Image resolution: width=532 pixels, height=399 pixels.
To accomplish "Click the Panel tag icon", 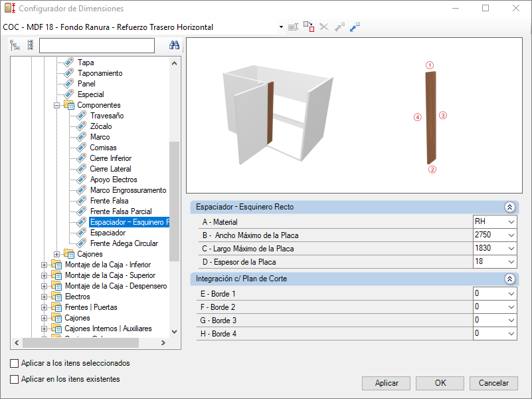I will pyautogui.click(x=69, y=84).
